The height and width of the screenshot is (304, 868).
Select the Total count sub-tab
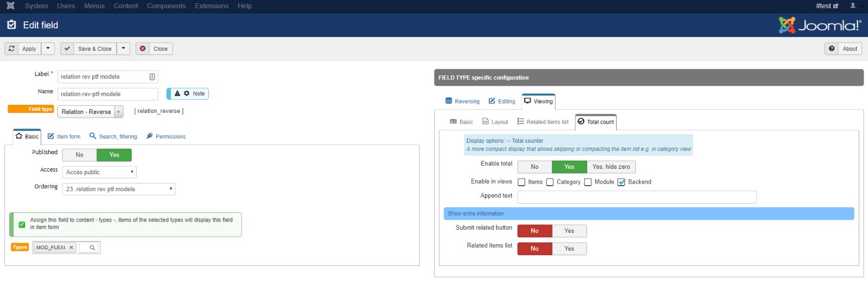pos(596,122)
